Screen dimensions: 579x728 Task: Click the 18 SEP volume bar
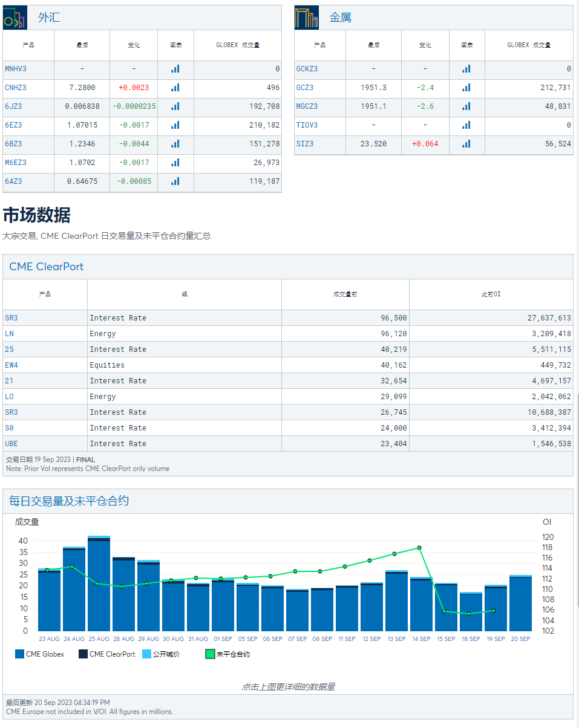pyautogui.click(x=471, y=612)
